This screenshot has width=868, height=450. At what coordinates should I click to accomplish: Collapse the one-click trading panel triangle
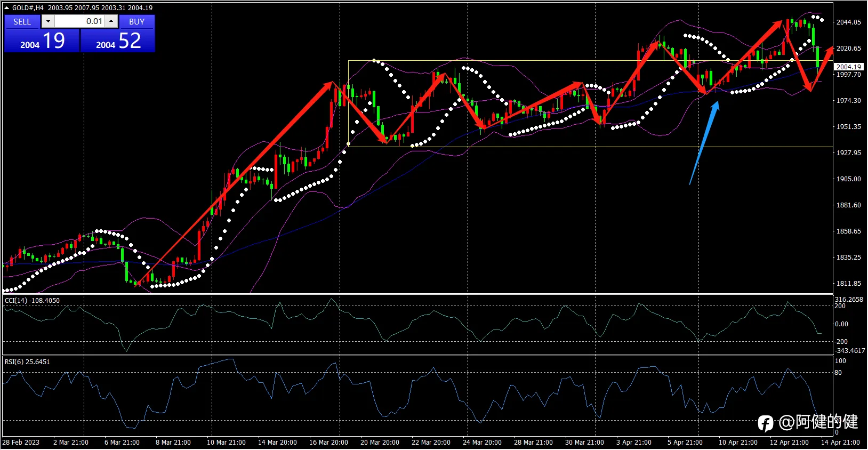tap(7, 8)
